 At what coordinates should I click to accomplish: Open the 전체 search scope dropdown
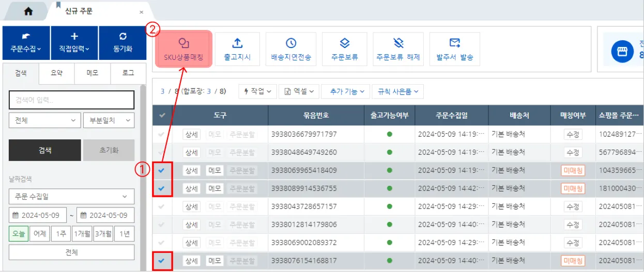point(44,120)
